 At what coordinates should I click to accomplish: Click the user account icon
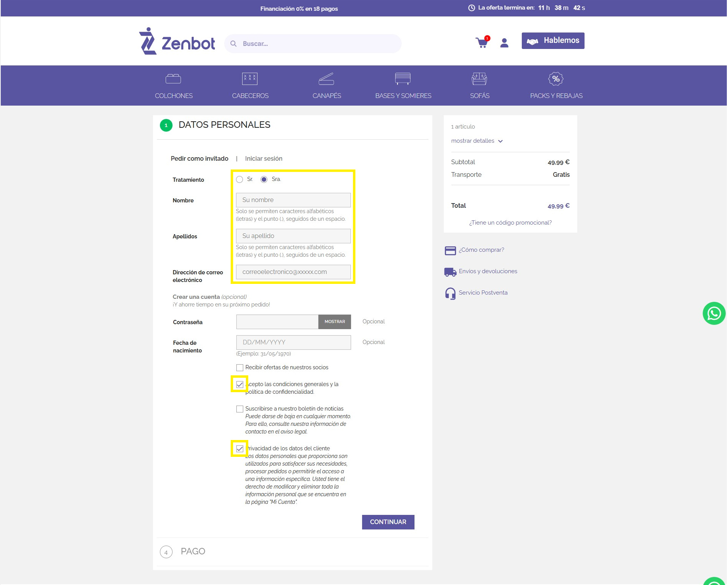pyautogui.click(x=504, y=43)
